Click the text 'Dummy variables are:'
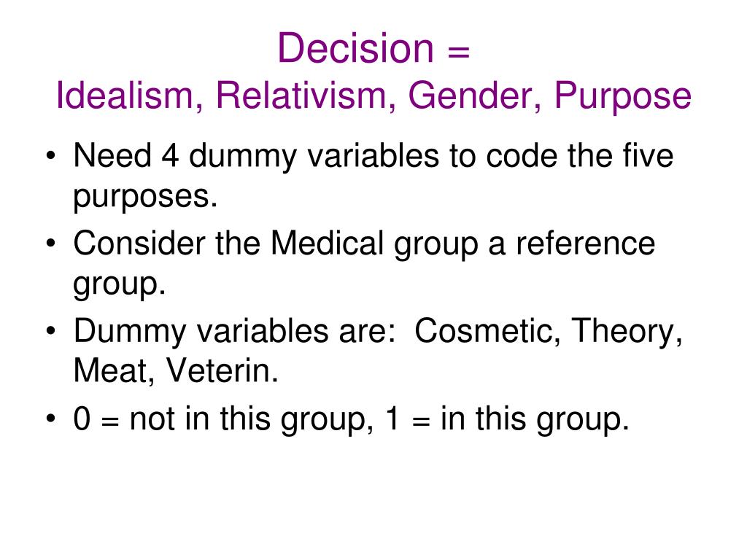The height and width of the screenshot is (560, 747). pos(235,332)
